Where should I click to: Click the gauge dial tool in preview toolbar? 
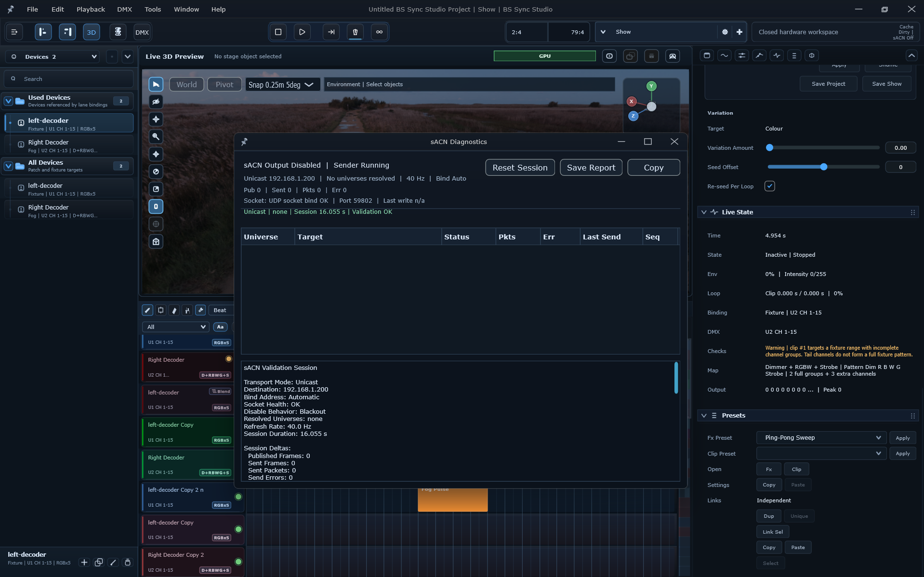click(156, 171)
